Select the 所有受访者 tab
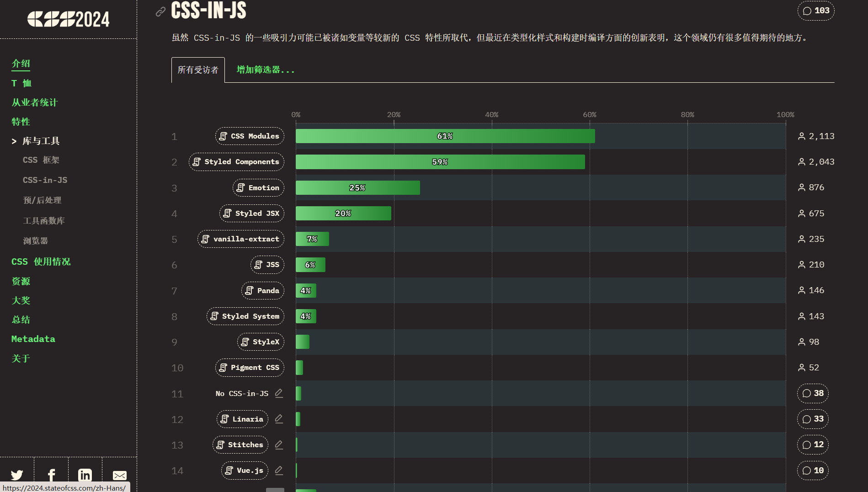Screen dimensions: 868x492 pyautogui.click(x=198, y=70)
